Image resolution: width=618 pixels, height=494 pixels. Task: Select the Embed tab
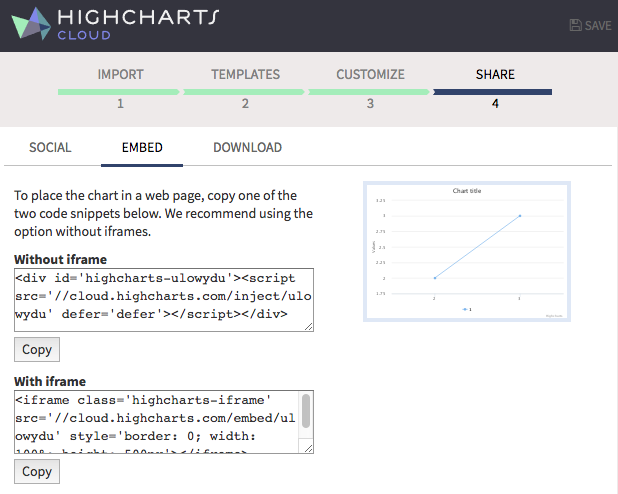click(142, 147)
